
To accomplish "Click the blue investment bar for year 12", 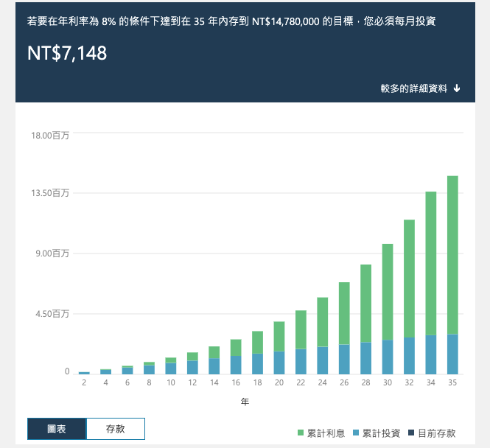I will [192, 368].
